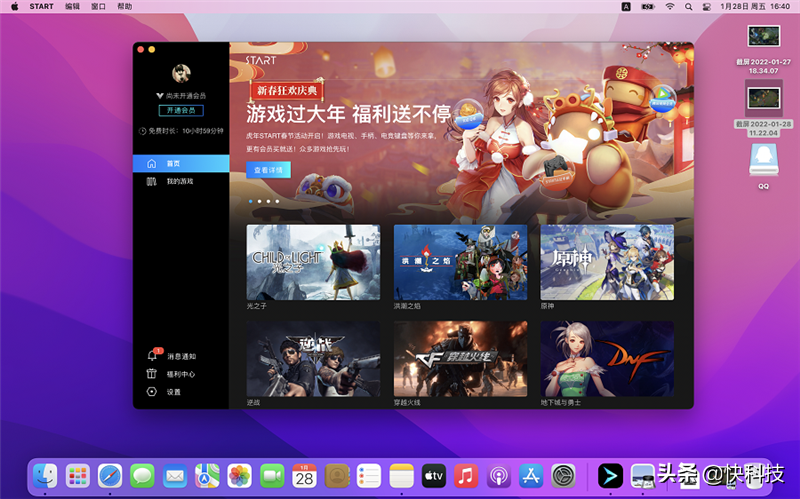Select the second banner carousel dot

[259, 201]
